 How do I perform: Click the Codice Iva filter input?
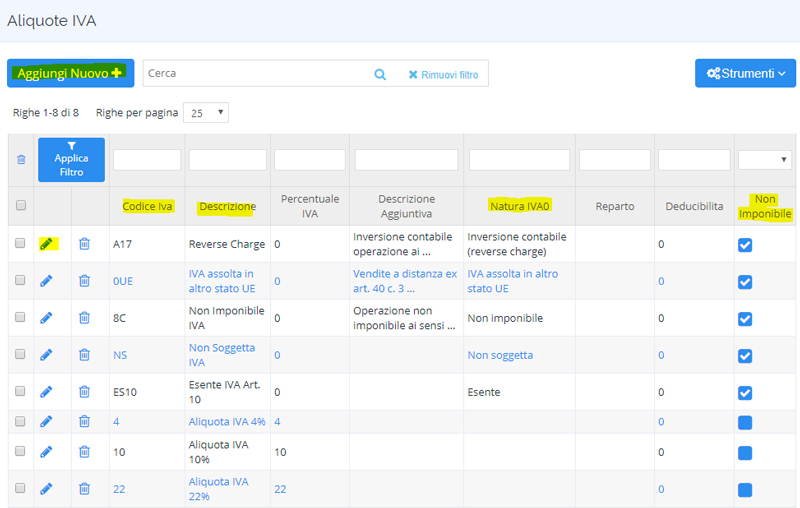click(x=147, y=160)
